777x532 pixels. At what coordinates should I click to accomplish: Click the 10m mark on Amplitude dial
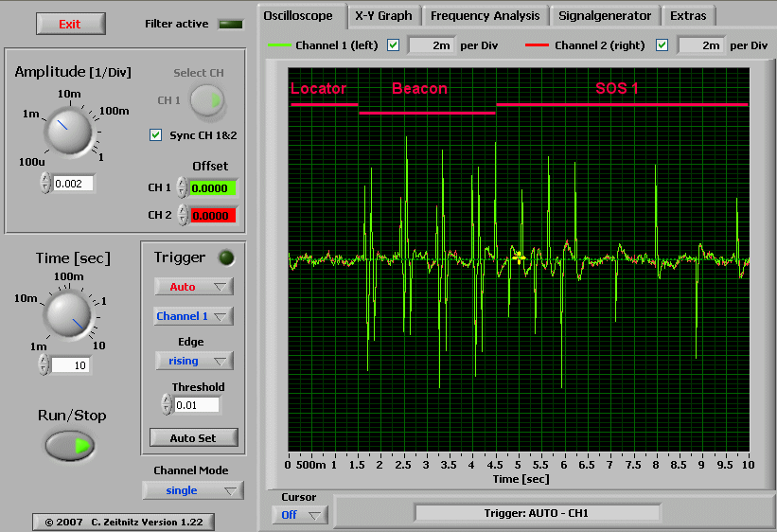point(69,94)
